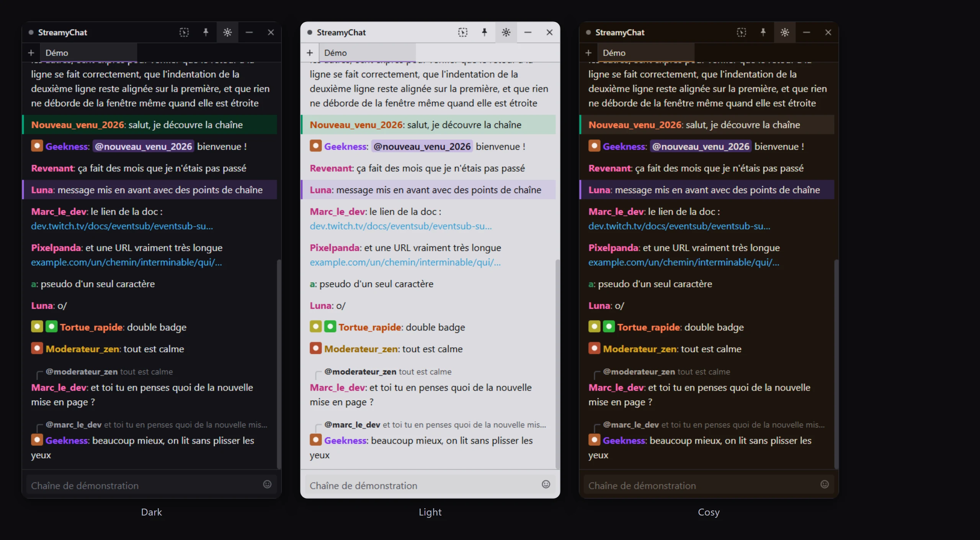Minimize the Light StreamyChat window
The width and height of the screenshot is (980, 540).
tap(528, 33)
